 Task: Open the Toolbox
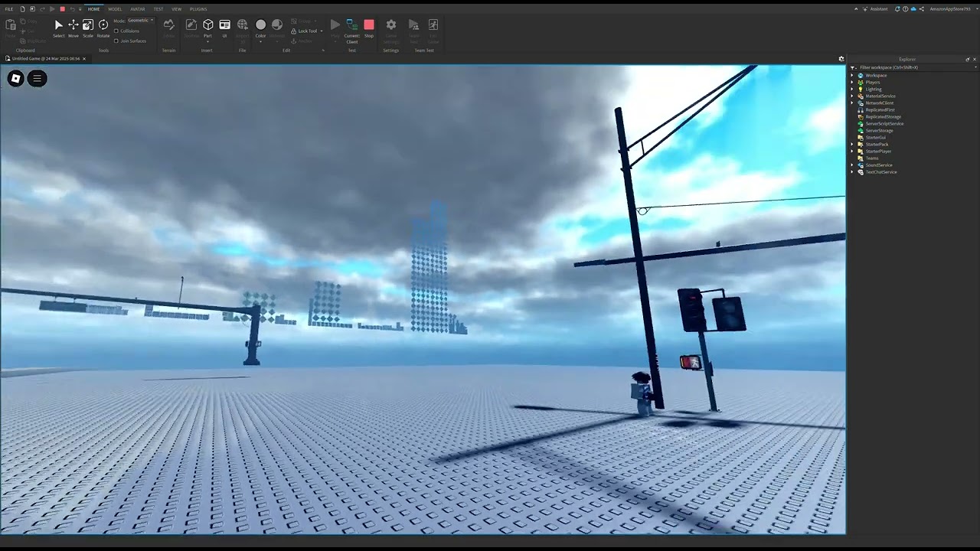[x=191, y=28]
